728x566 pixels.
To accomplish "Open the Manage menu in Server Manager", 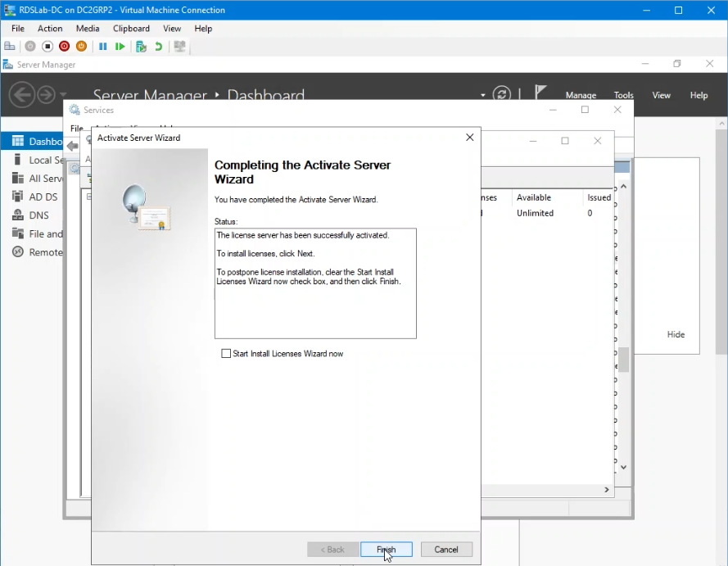I will click(581, 95).
